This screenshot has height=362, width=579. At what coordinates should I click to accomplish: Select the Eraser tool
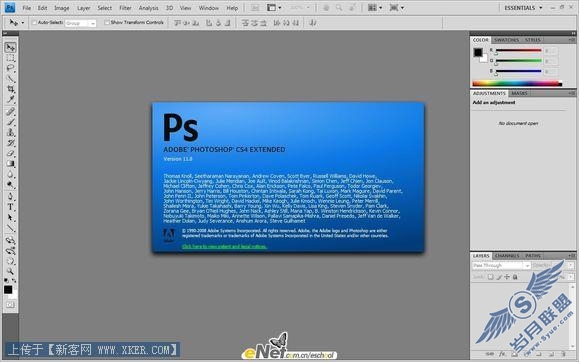coord(10,153)
